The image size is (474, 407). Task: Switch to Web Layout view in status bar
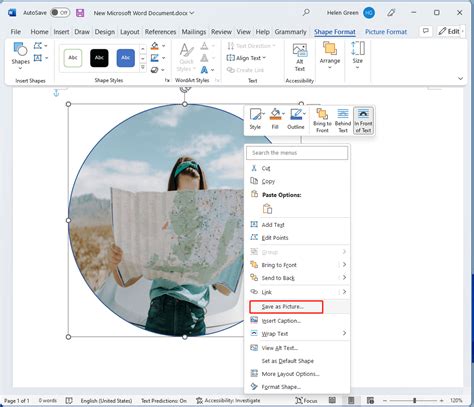point(370,400)
